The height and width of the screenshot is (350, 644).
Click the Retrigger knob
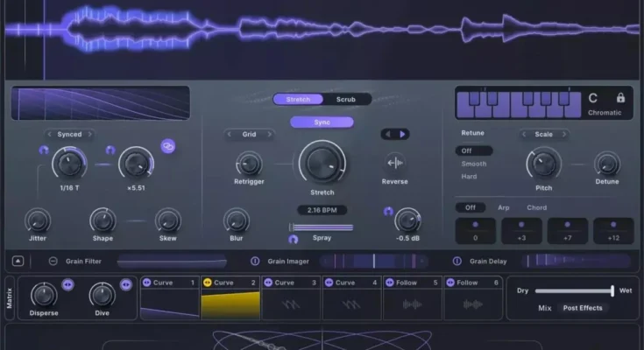(249, 164)
